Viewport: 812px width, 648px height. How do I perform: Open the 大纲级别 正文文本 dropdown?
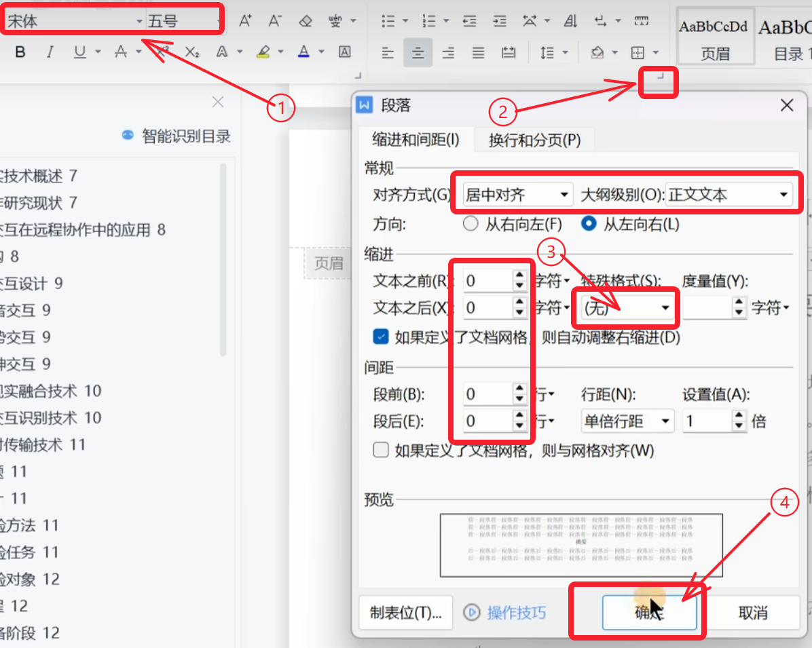(728, 195)
